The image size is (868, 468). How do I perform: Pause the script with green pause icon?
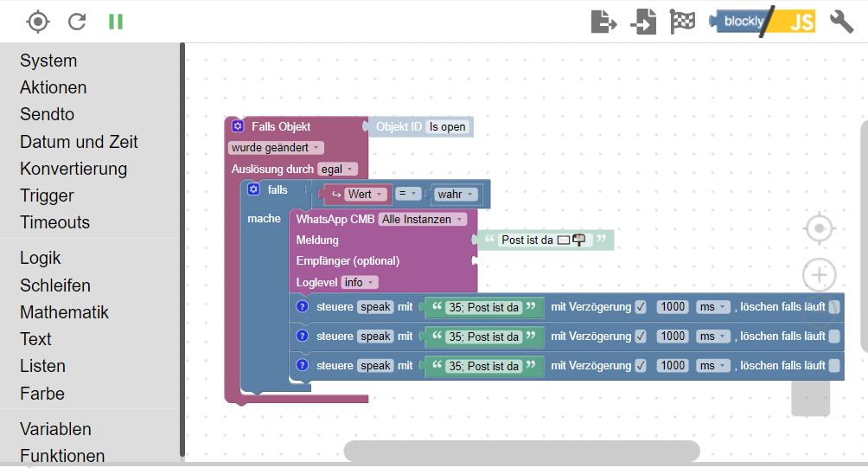pos(116,22)
